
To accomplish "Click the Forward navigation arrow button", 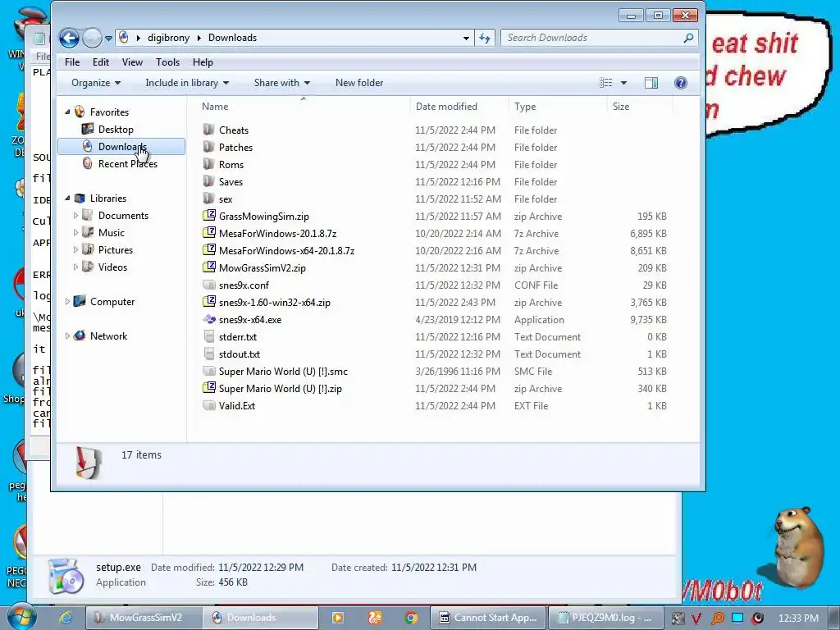I will (92, 38).
